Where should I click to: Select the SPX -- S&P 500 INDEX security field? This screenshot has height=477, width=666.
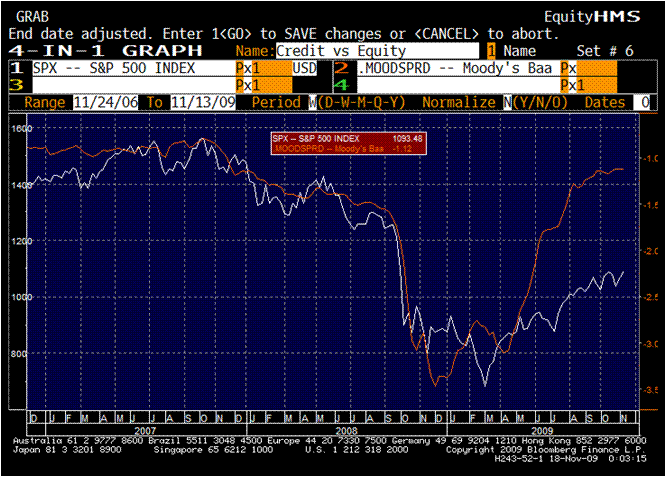tap(134, 68)
